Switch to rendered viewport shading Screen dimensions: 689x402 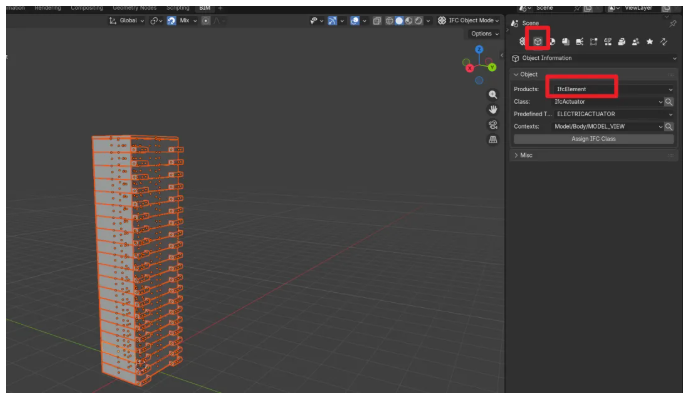[418, 21]
